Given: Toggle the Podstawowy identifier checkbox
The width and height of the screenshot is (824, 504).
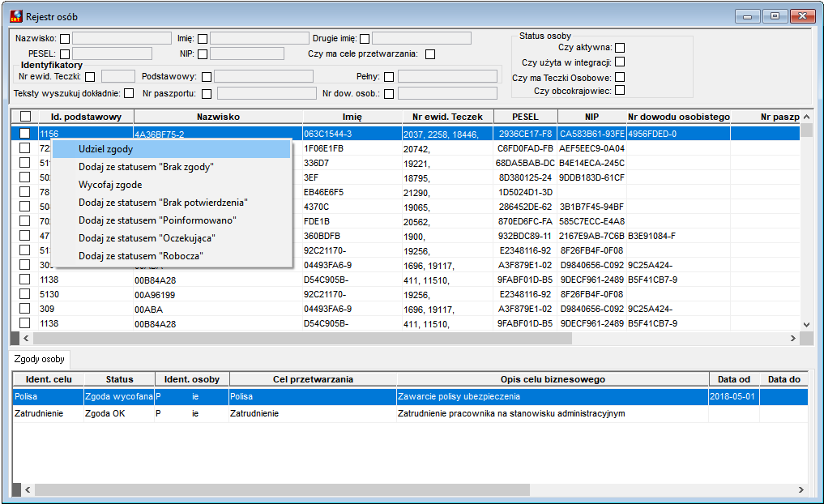Looking at the screenshot, I should [207, 77].
